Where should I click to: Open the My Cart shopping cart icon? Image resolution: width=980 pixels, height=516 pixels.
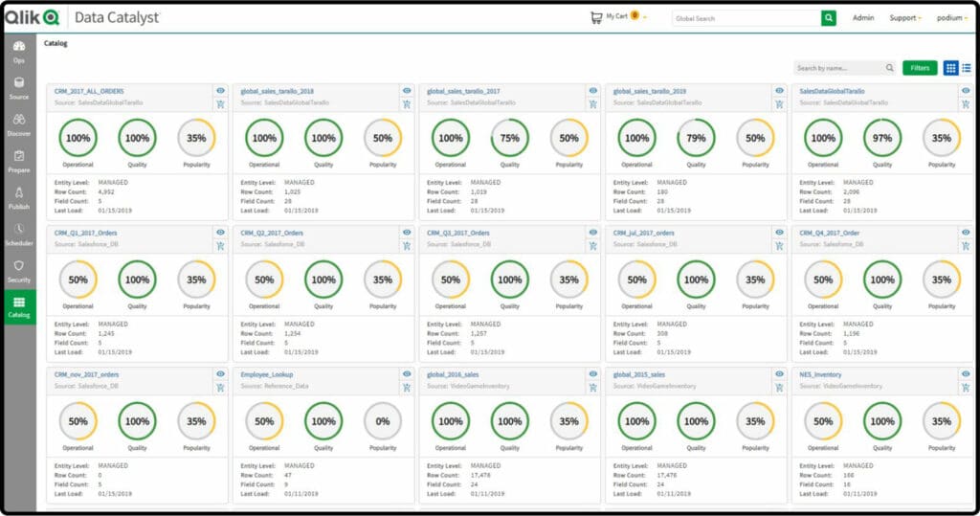coord(595,17)
